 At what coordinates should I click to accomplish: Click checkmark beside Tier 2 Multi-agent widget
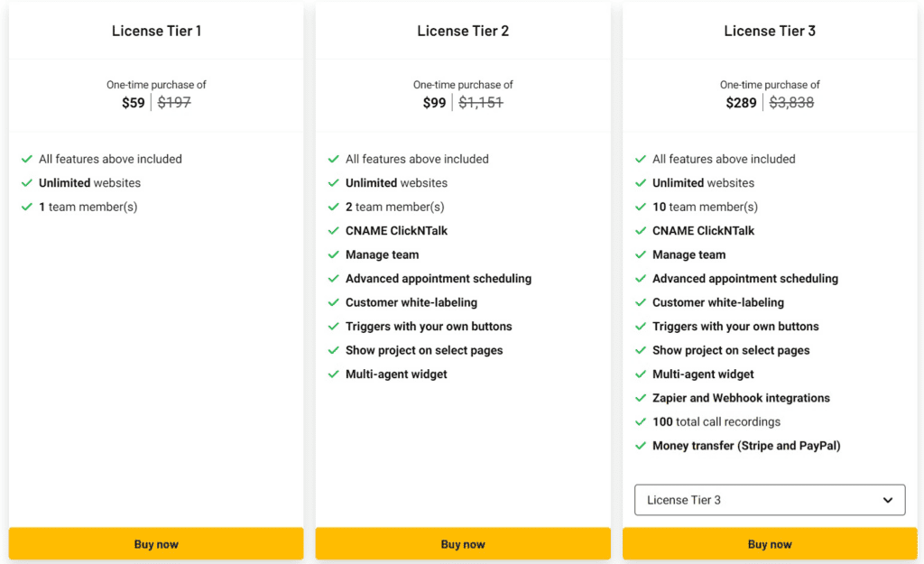(334, 374)
